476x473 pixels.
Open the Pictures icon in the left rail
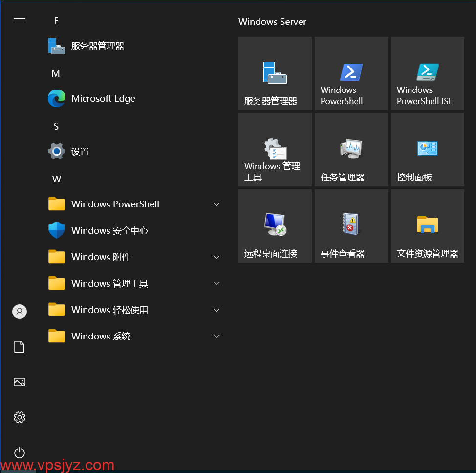point(20,382)
